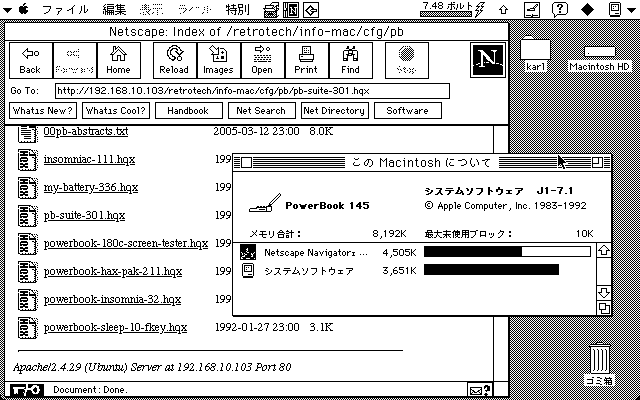640x400 pixels.
Task: Click the dimmed Stop button
Action: coord(407,60)
